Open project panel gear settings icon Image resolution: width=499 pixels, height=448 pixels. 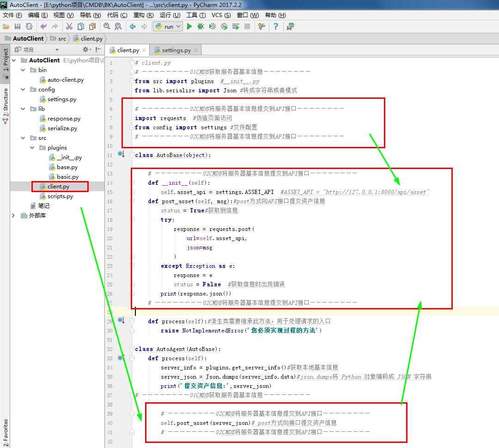tap(85, 49)
